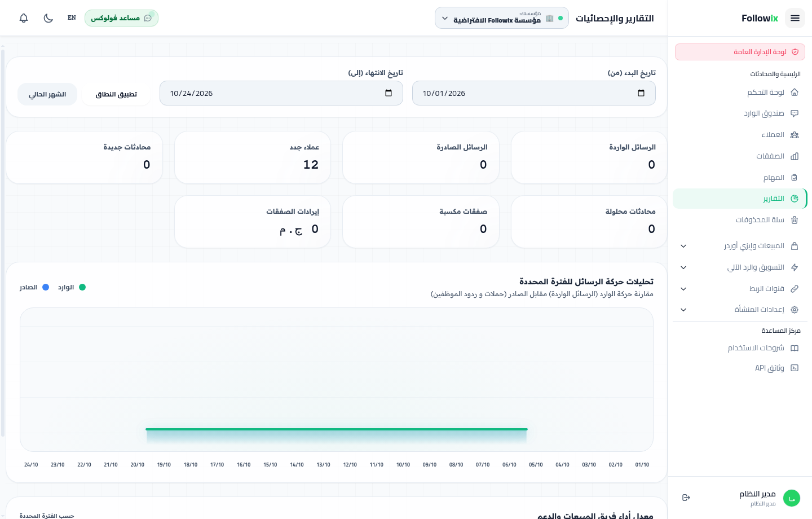Toggle الوارد green legend series
The height and width of the screenshot is (519, 812).
[x=72, y=287]
